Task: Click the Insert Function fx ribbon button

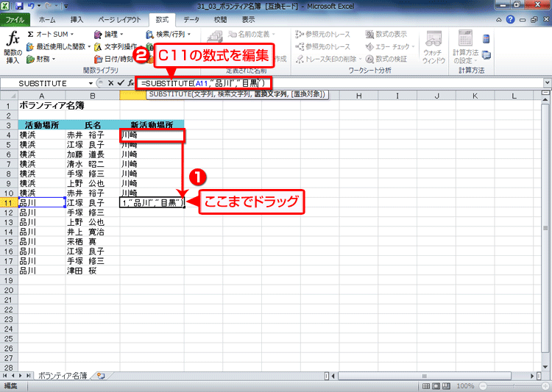Action: pyautogui.click(x=13, y=47)
